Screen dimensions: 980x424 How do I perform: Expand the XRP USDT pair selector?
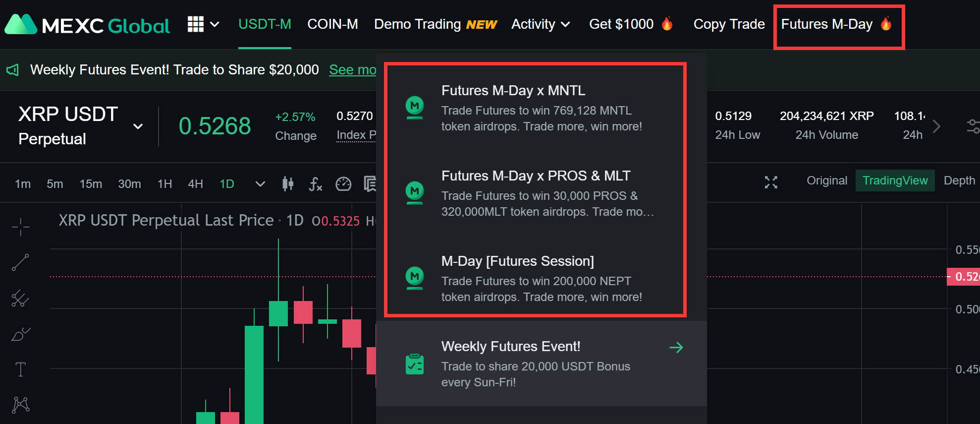pos(138,126)
